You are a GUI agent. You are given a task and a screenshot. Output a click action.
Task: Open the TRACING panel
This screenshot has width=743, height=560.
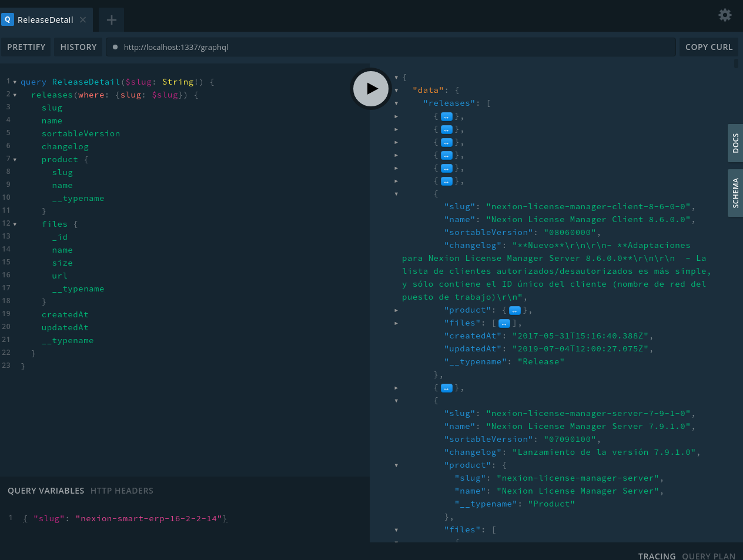click(657, 556)
